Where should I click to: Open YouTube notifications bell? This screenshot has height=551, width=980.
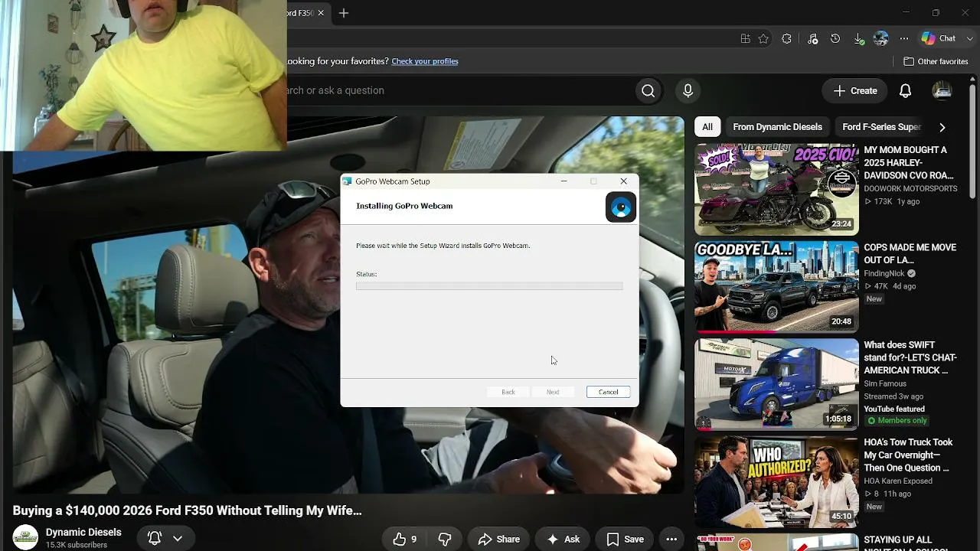point(905,91)
